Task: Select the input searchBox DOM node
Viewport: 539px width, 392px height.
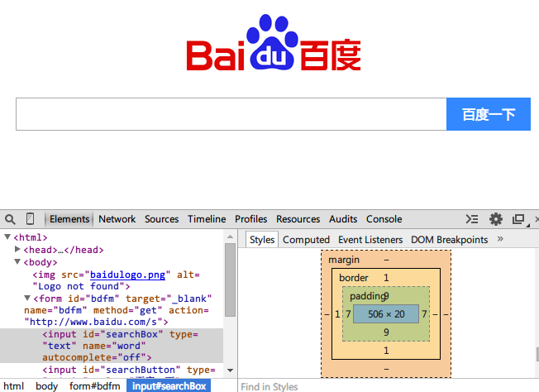Action: (112, 346)
